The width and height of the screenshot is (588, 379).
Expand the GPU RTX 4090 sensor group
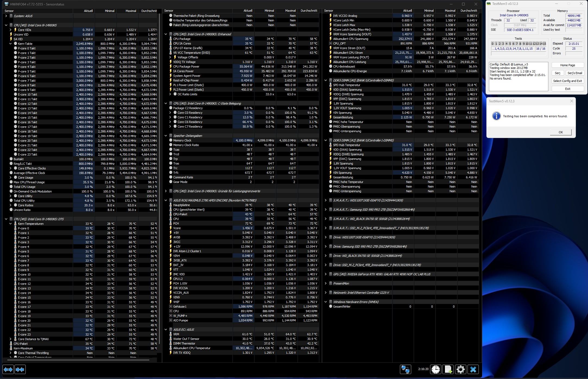click(325, 274)
